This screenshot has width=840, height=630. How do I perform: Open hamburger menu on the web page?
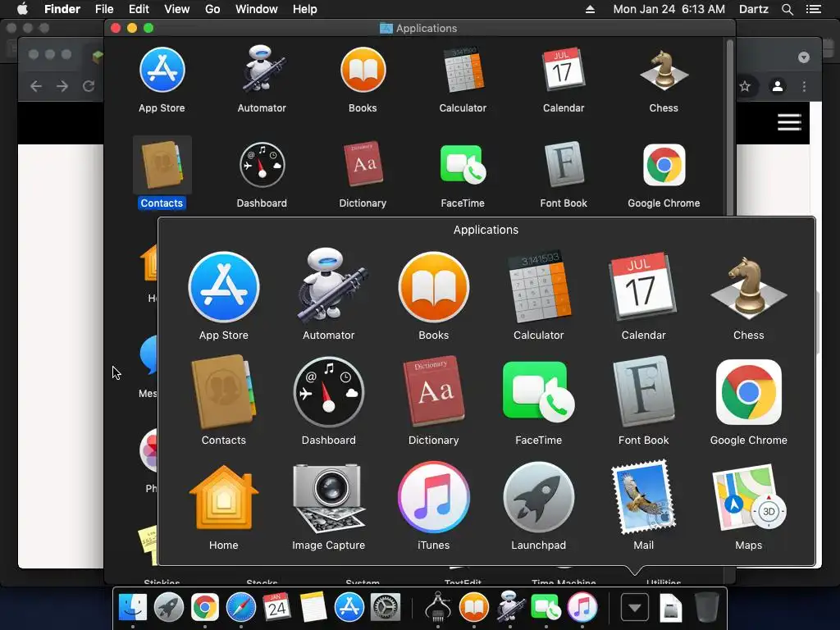click(789, 122)
